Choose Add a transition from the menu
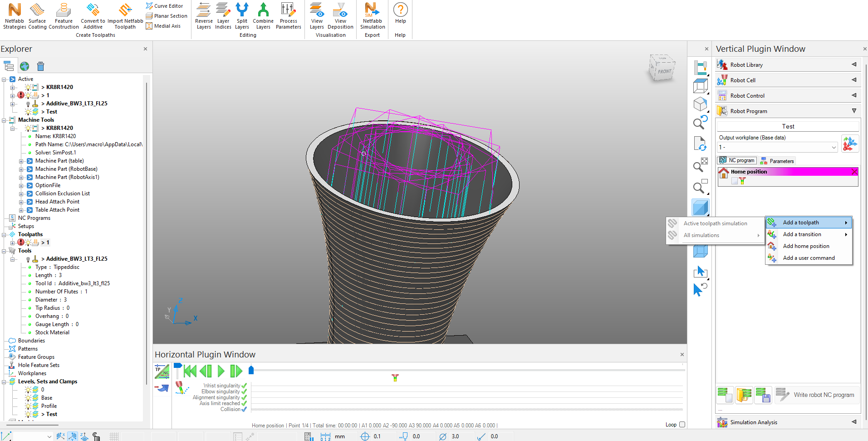This screenshot has width=868, height=441. coord(802,234)
